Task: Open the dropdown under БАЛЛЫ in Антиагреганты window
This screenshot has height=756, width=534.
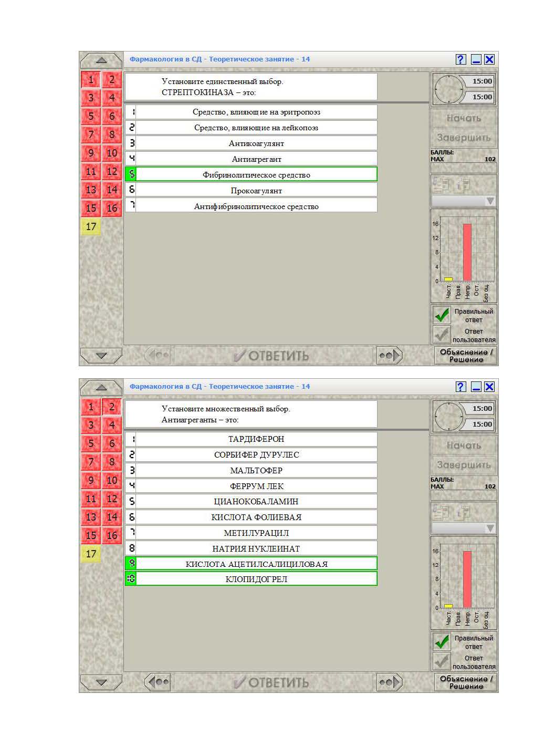Action: coord(464,529)
